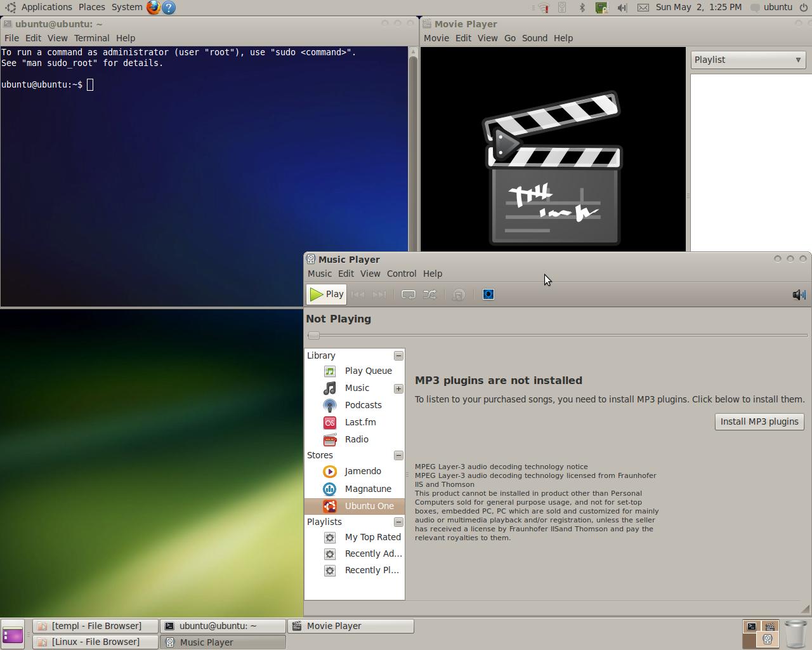Click the Music Player song position slider
This screenshot has height=650, width=812.
click(x=558, y=335)
